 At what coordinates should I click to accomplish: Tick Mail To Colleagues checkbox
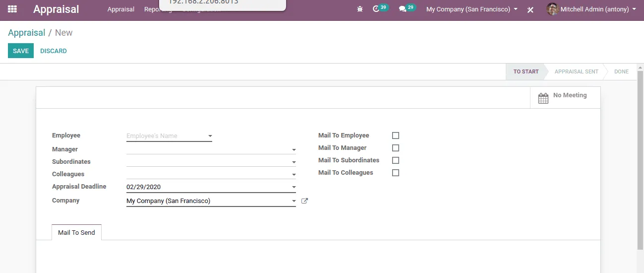coord(396,173)
